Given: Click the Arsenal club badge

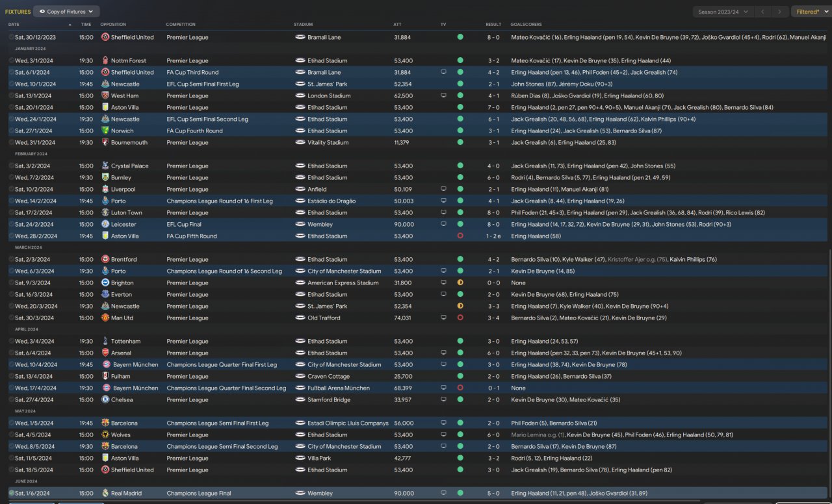Looking at the screenshot, I should pyautogui.click(x=105, y=353).
